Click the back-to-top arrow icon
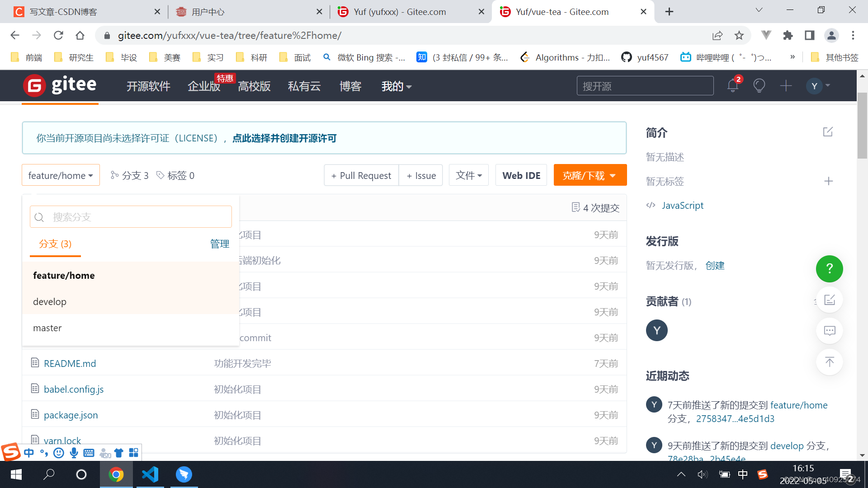 point(829,361)
